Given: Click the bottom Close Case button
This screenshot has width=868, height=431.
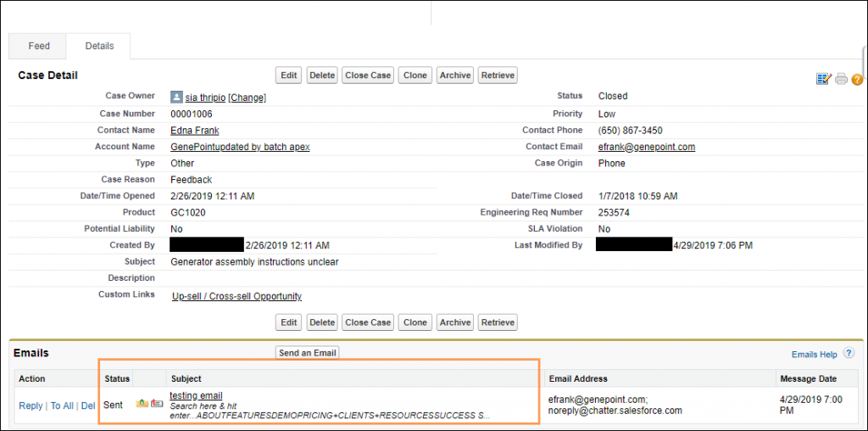Looking at the screenshot, I should pyautogui.click(x=368, y=322).
